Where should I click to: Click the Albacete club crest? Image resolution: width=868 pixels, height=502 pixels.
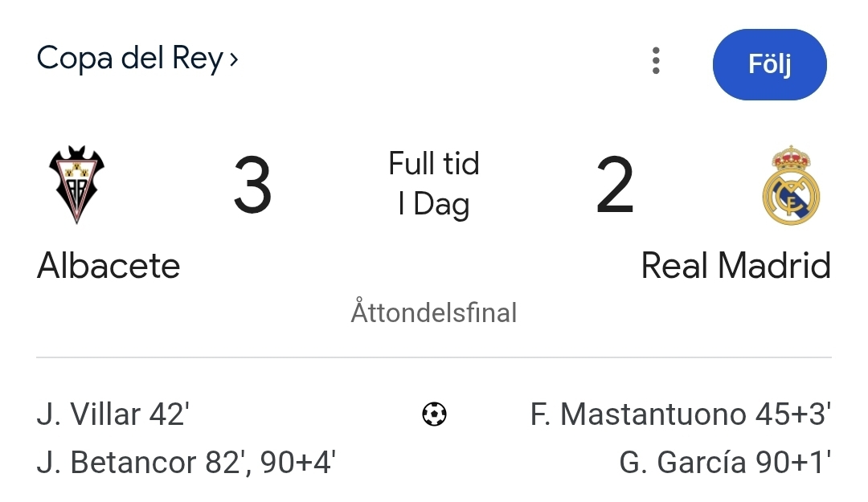[76, 185]
